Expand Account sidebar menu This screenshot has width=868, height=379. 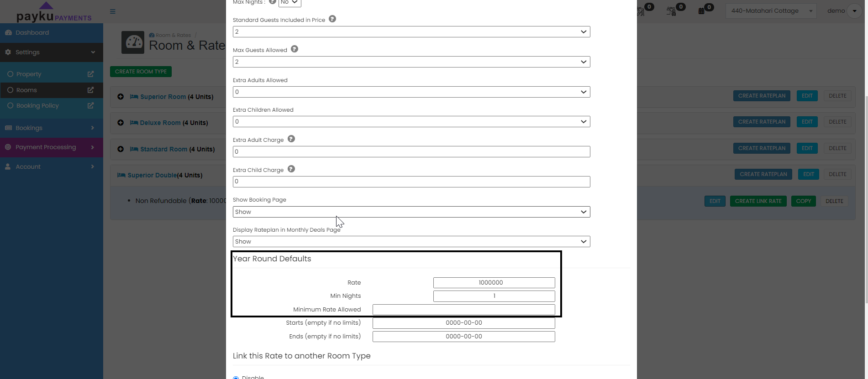tap(52, 167)
